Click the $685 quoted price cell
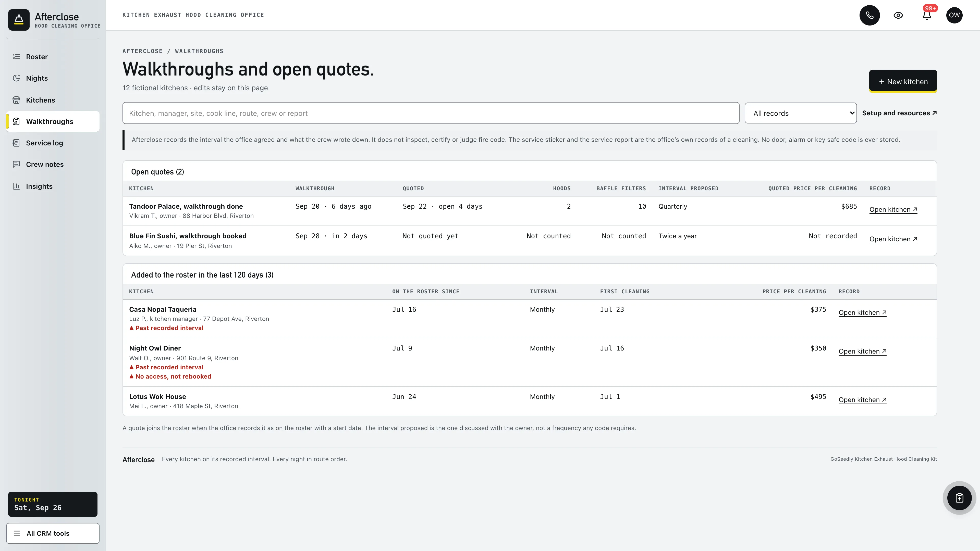The image size is (980, 551). 849,206
